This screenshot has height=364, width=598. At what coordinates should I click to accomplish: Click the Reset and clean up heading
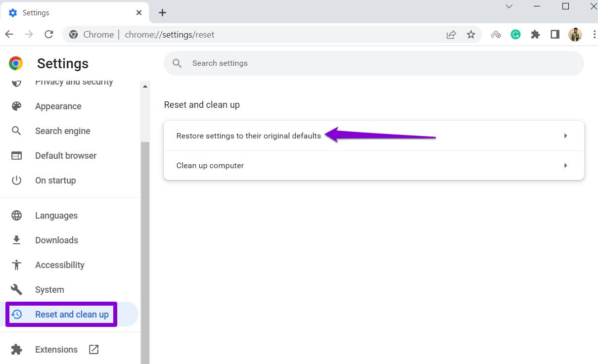(202, 105)
